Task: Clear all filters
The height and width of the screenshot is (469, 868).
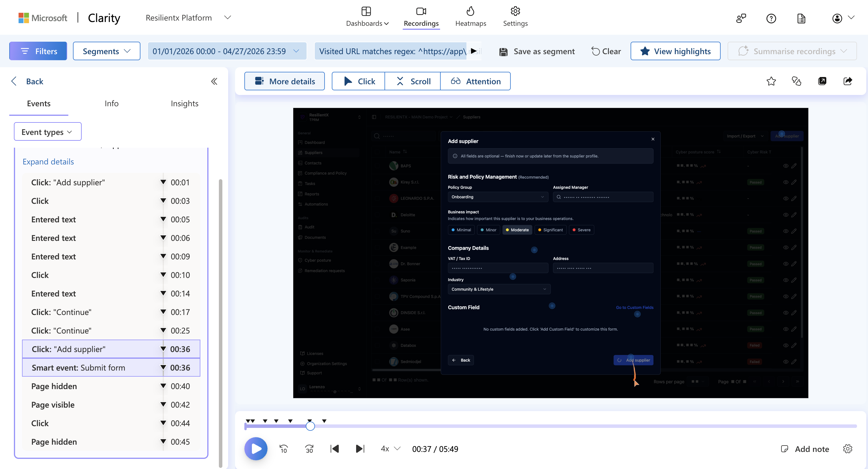Action: pos(606,51)
